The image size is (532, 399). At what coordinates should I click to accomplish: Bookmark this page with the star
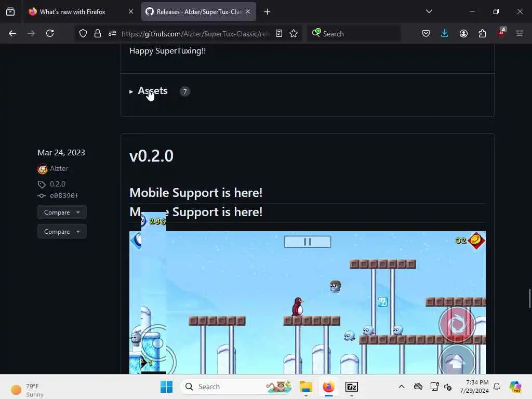point(294,34)
